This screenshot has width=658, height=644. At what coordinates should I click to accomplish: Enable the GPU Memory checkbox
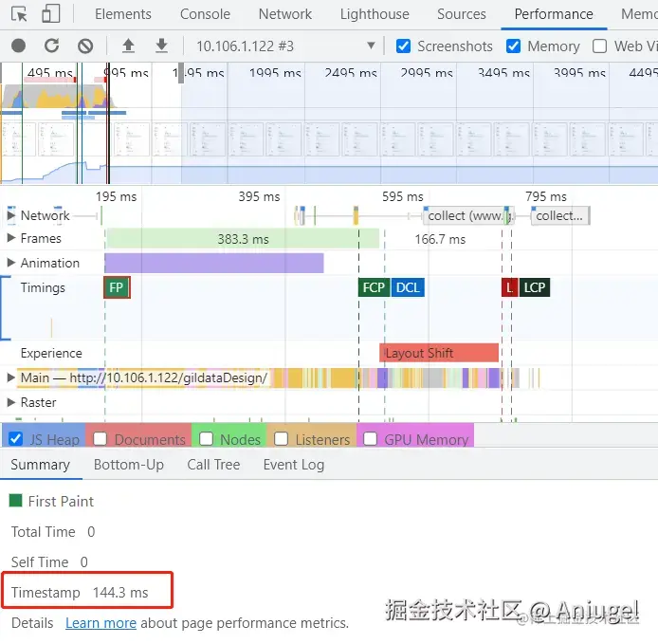(370, 439)
